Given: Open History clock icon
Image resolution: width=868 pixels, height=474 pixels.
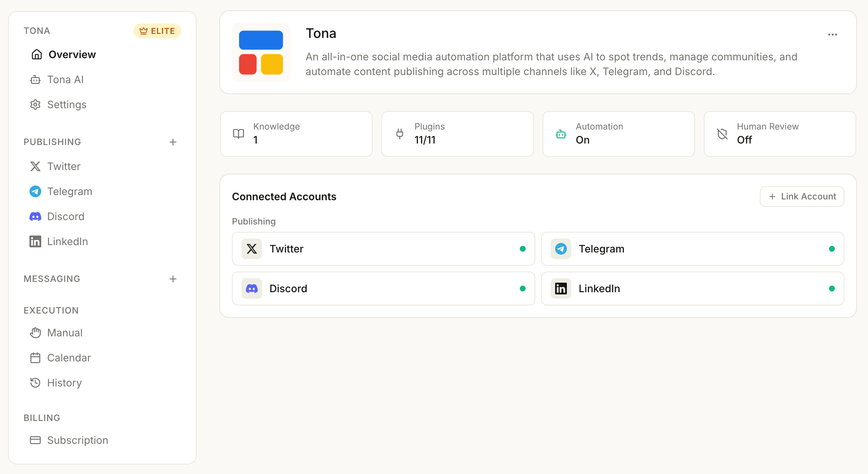Looking at the screenshot, I should click(x=35, y=383).
